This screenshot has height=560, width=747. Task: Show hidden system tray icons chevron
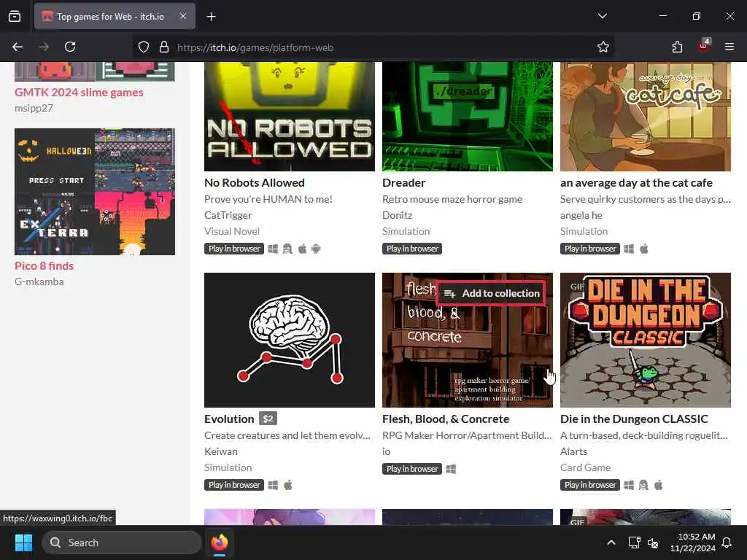611,542
